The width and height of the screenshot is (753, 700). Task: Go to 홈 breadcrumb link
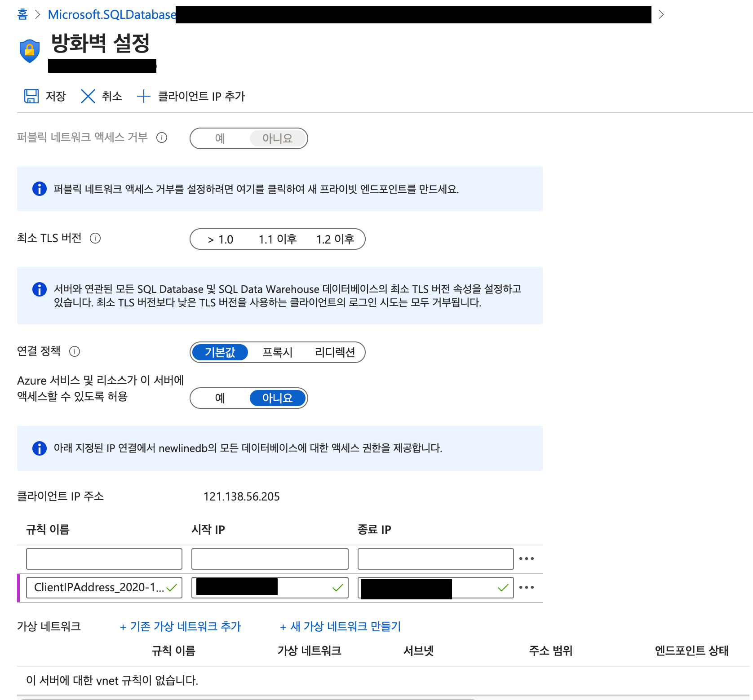coord(22,14)
